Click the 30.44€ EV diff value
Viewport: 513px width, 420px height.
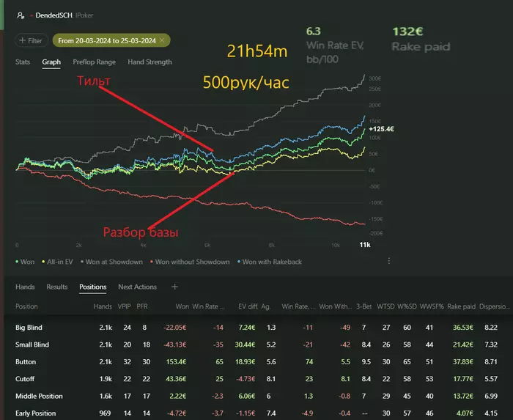(x=245, y=345)
